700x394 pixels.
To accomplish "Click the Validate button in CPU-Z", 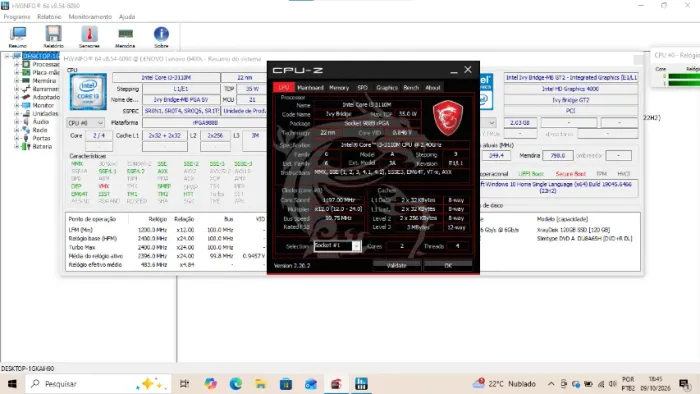I will [396, 265].
